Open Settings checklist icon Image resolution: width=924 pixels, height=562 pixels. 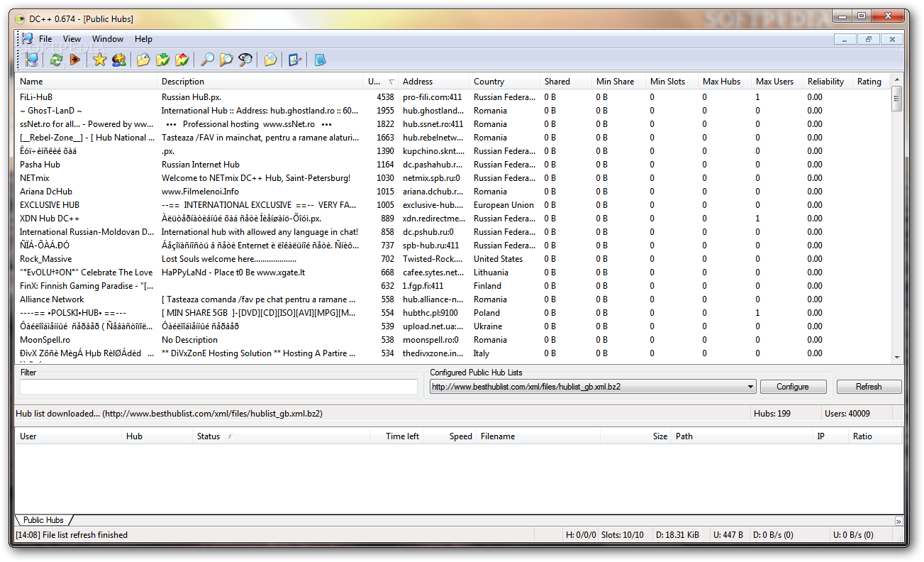(x=295, y=60)
